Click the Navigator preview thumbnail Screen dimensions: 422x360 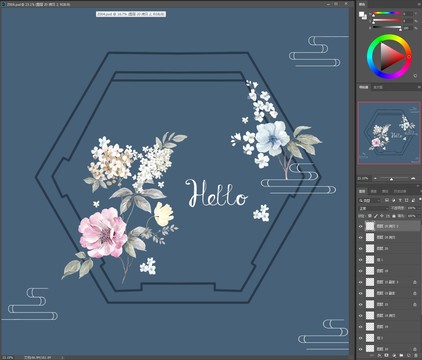pyautogui.click(x=389, y=133)
